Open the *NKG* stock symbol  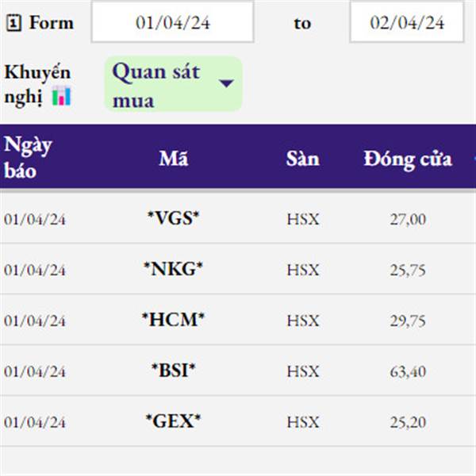pyautogui.click(x=173, y=269)
